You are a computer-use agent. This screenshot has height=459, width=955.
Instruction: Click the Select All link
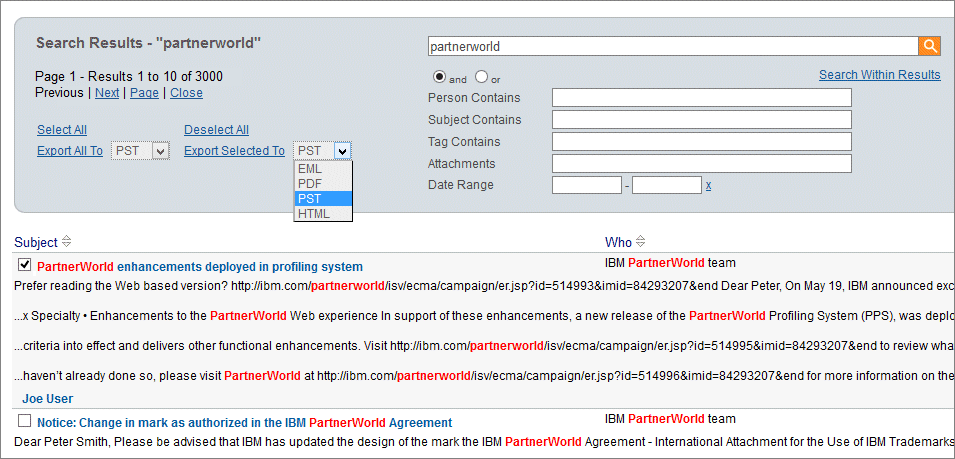coord(62,130)
